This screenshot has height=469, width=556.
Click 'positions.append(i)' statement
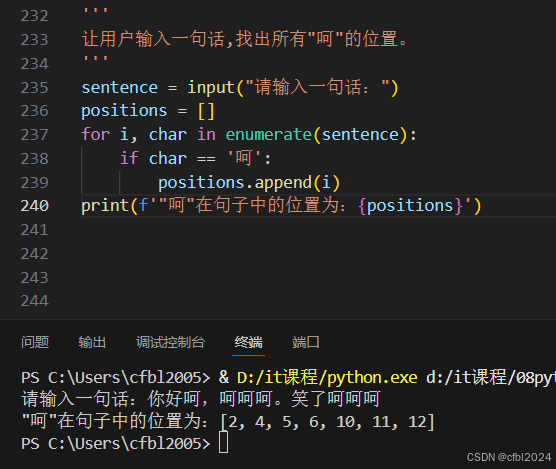tap(249, 183)
